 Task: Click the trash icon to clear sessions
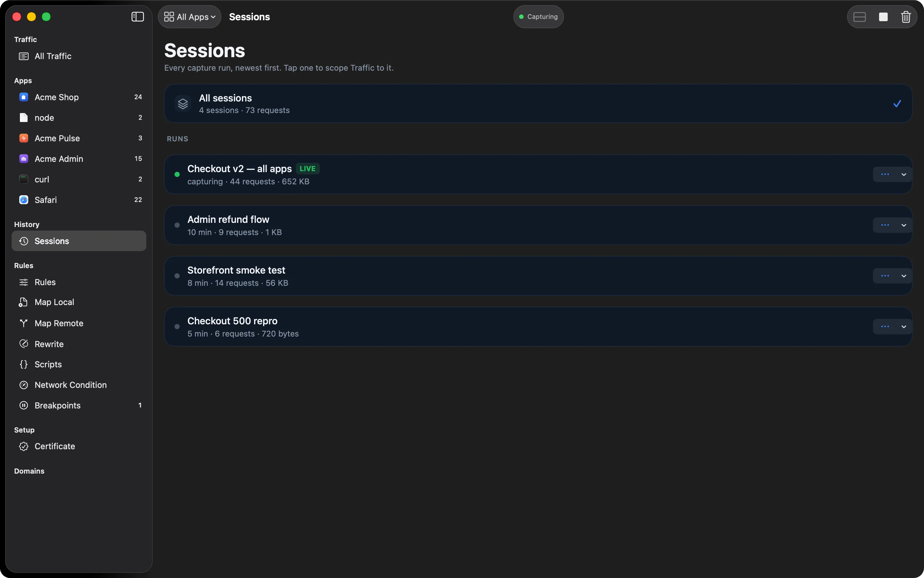click(906, 17)
